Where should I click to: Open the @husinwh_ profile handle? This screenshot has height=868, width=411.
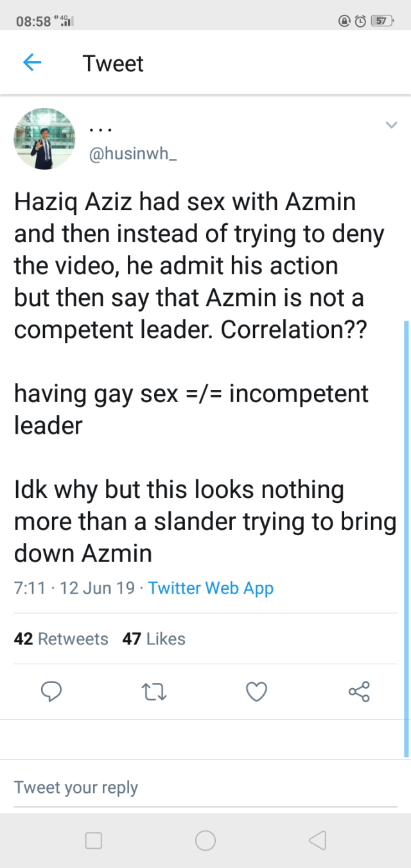[132, 155]
